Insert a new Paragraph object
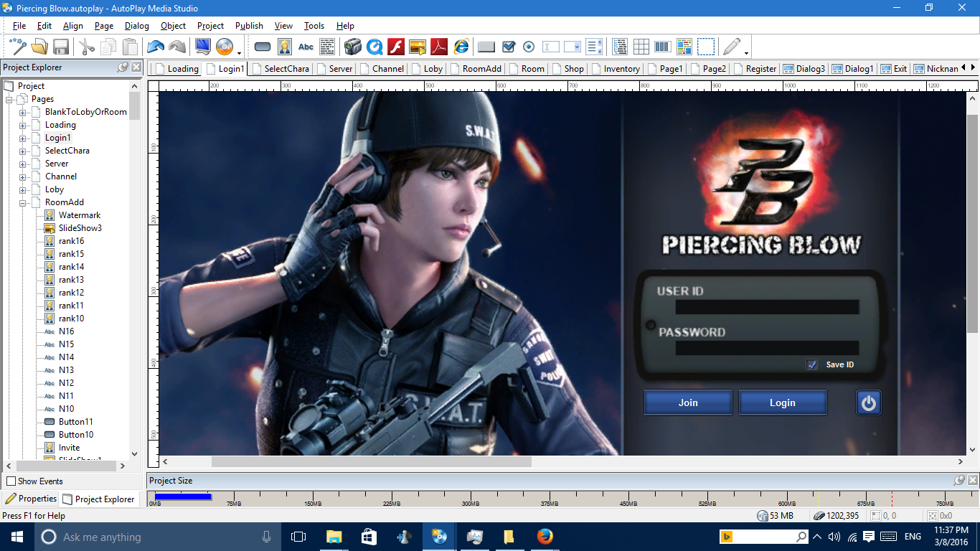The image size is (980, 551). click(328, 47)
